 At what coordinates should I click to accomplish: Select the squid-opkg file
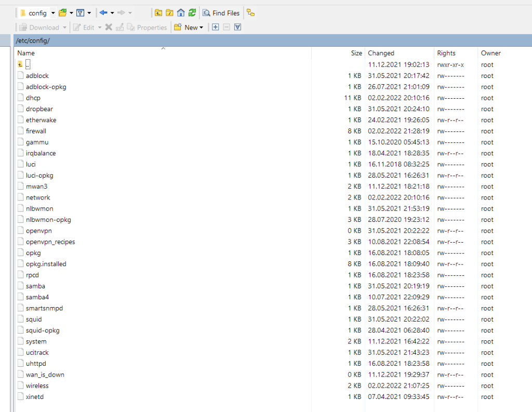pyautogui.click(x=43, y=330)
